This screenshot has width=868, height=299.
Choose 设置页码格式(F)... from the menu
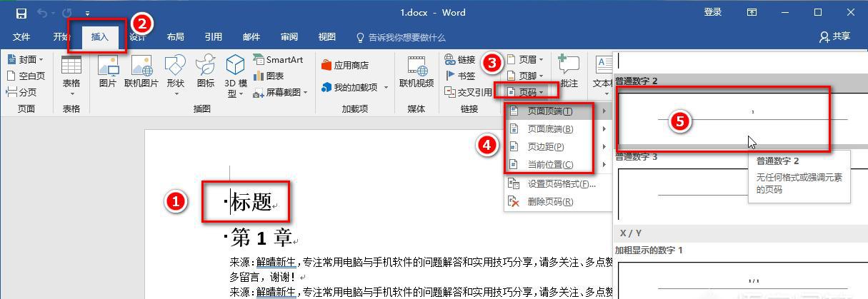point(558,184)
